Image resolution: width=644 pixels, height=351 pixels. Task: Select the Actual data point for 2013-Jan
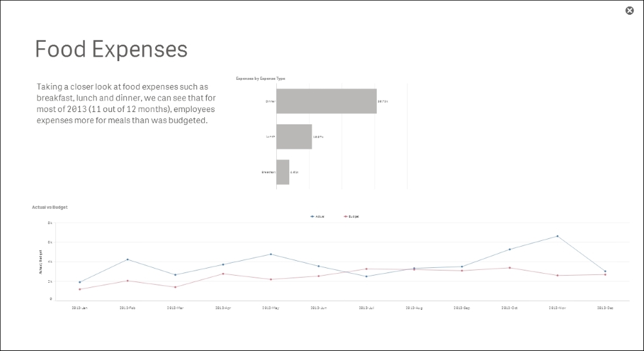[x=80, y=282]
